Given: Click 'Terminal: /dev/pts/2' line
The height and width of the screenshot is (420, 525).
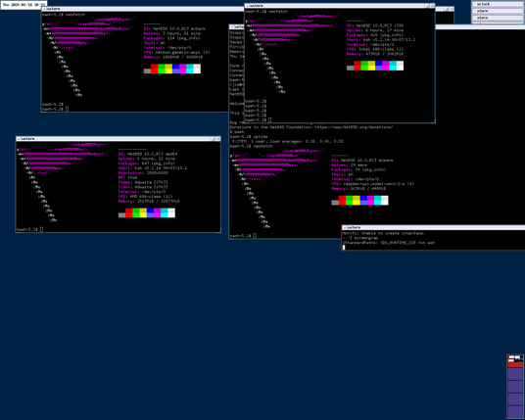Looking at the screenshot, I should pos(370,44).
